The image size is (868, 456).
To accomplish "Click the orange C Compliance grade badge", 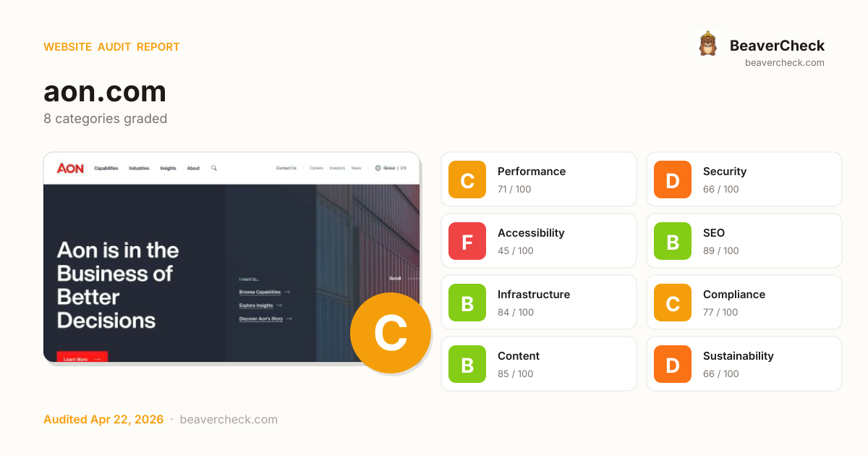I will click(673, 303).
